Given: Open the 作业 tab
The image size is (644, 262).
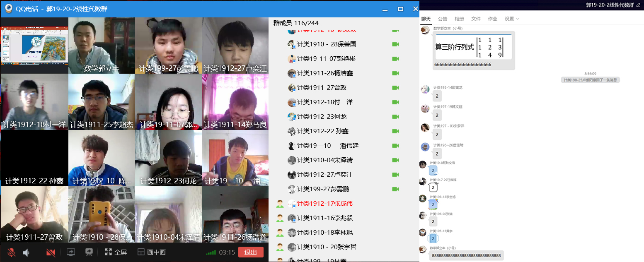Looking at the screenshot, I should (492, 19).
